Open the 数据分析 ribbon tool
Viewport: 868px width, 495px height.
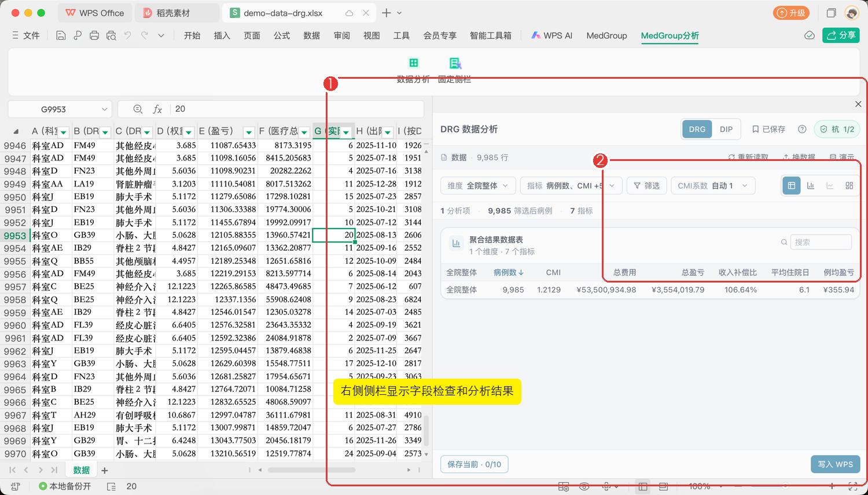coord(413,69)
